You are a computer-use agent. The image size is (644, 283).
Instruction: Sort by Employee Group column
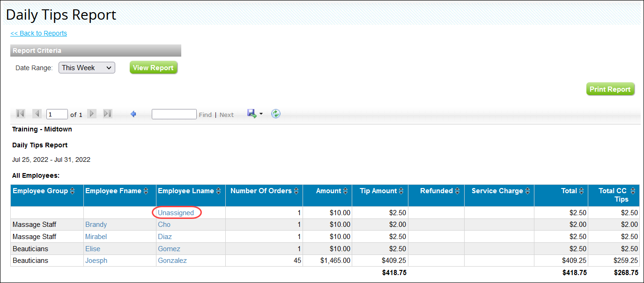tap(72, 191)
